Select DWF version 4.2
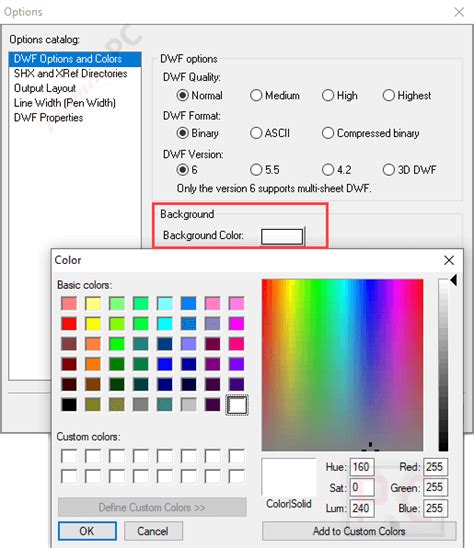The height and width of the screenshot is (548, 474). [x=336, y=170]
